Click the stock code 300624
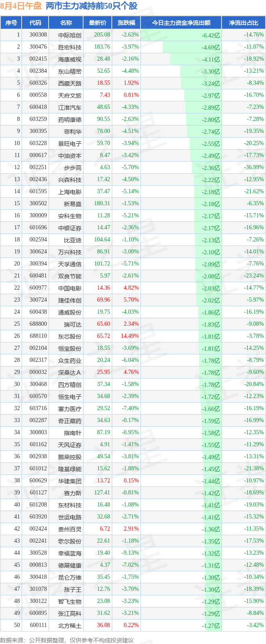Screen dimensions: 266x644 pyautogui.click(x=38, y=252)
